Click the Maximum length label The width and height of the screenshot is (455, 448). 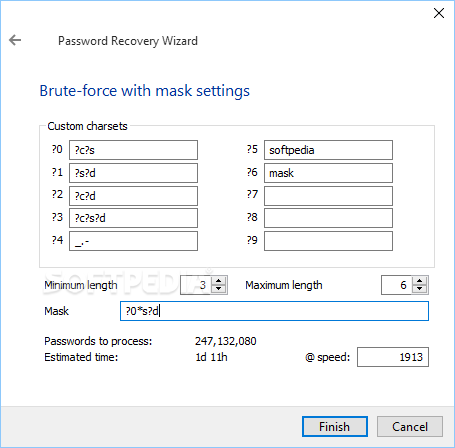click(x=284, y=285)
